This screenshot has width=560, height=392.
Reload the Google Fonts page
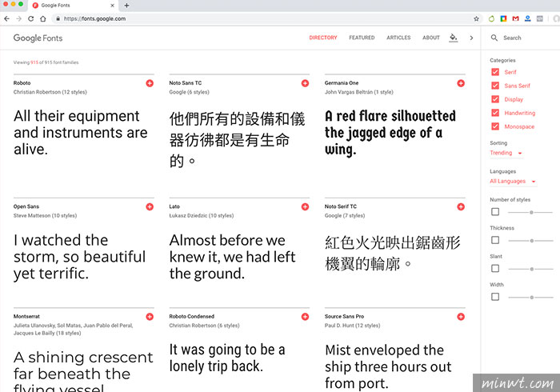pyautogui.click(x=30, y=18)
